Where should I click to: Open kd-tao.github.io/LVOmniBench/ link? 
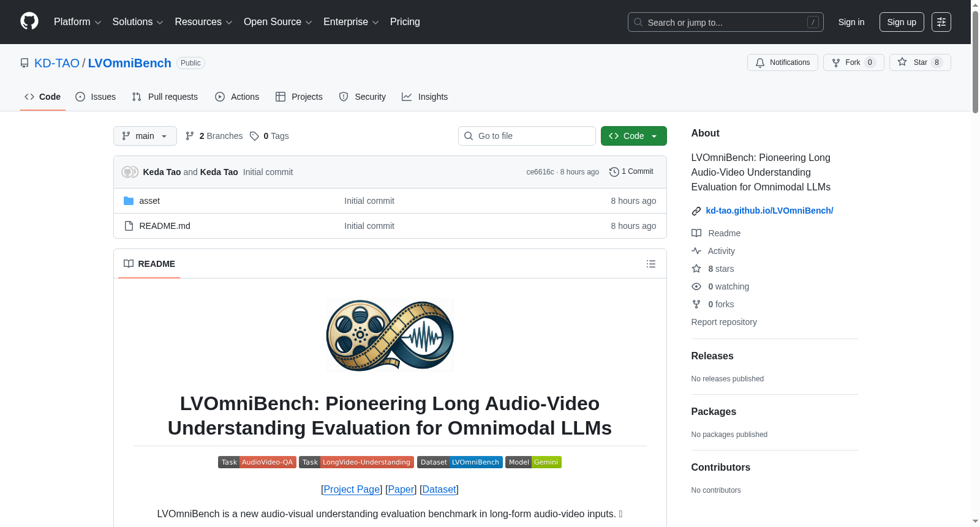tap(769, 211)
